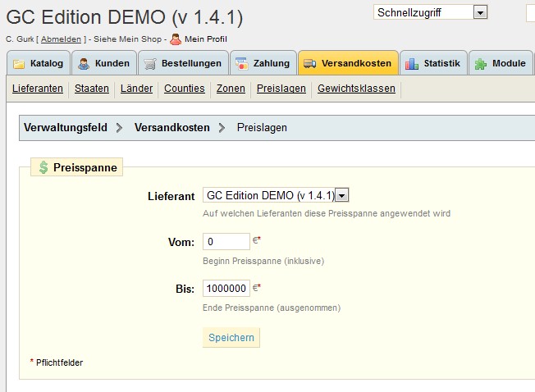The image size is (535, 392).
Task: Click the Mein Profil user icon
Action: pos(176,39)
